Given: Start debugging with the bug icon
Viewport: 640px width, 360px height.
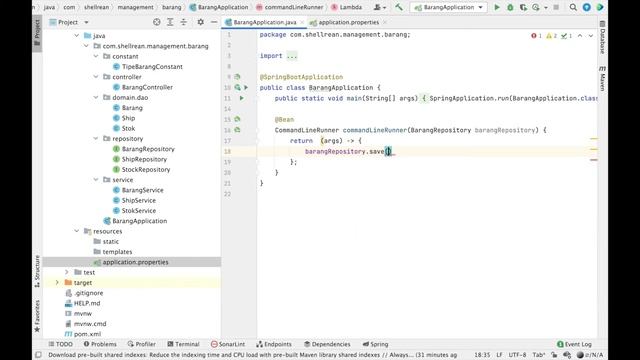Looking at the screenshot, I should point(510,7).
